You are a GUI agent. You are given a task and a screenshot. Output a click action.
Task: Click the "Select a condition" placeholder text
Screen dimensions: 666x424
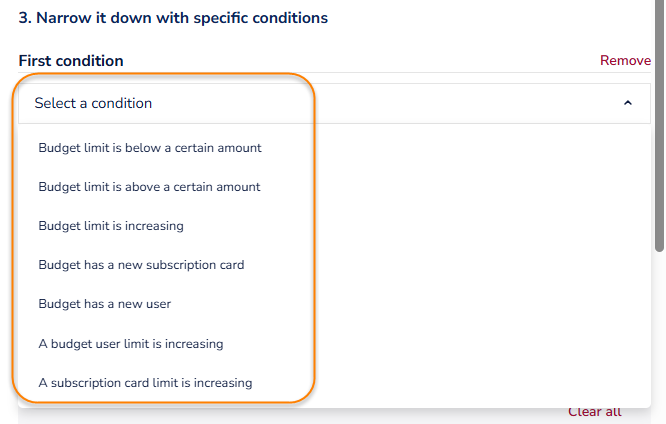pos(93,103)
